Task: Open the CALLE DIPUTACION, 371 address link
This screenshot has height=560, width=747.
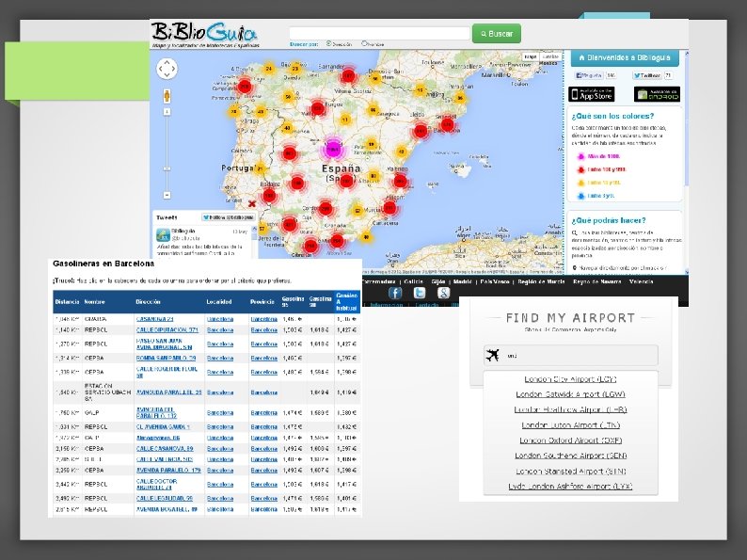Action: pyautogui.click(x=167, y=329)
